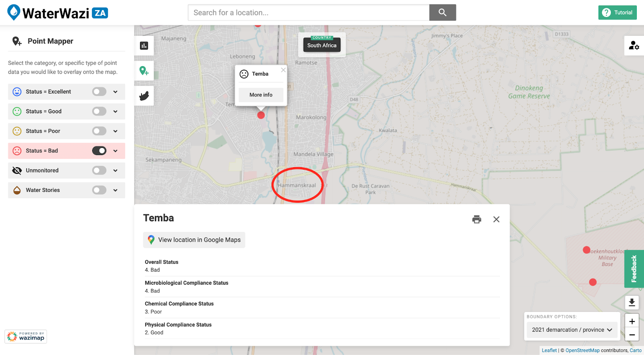Screen dimensions: 644x355
Task: Open View location in Google Maps
Action: pos(194,240)
